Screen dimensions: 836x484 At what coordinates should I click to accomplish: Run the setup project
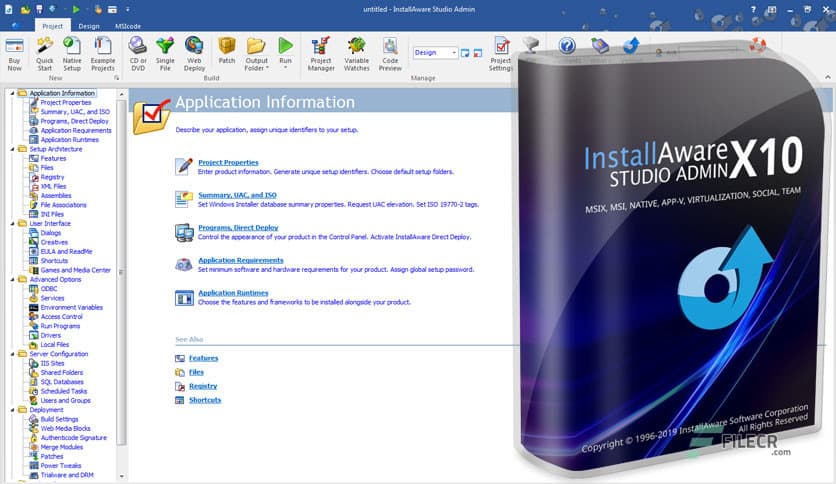286,51
